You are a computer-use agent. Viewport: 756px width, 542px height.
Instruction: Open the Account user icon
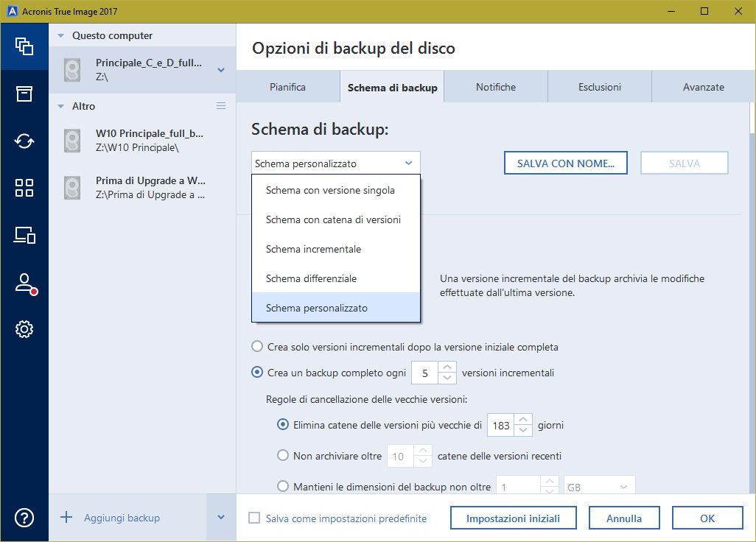coord(24,284)
